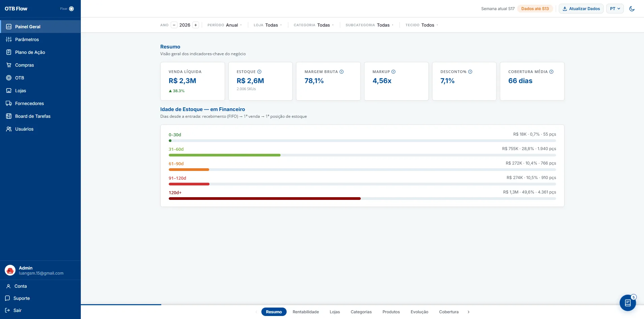Click the info icon next to Markup

coord(393,72)
